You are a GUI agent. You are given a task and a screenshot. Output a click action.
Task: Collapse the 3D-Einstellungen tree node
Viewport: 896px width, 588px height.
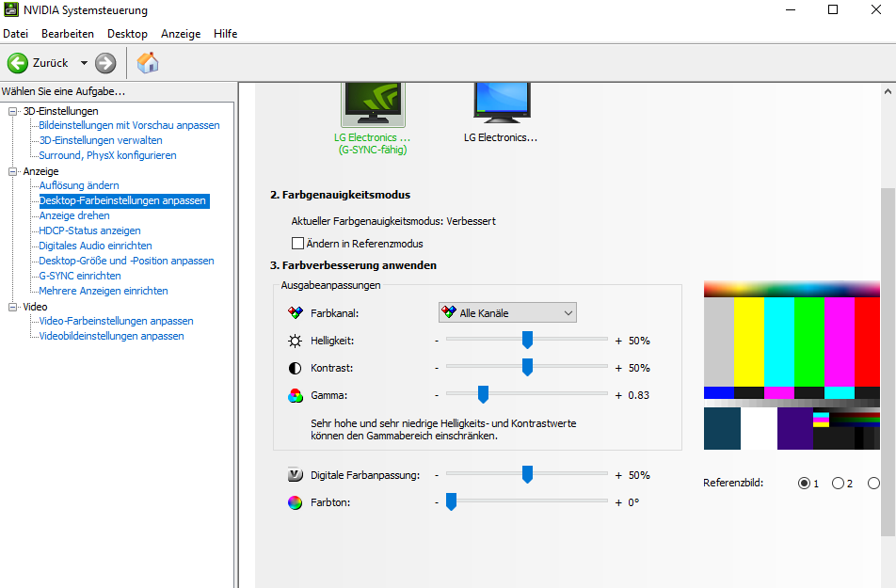pos(12,111)
